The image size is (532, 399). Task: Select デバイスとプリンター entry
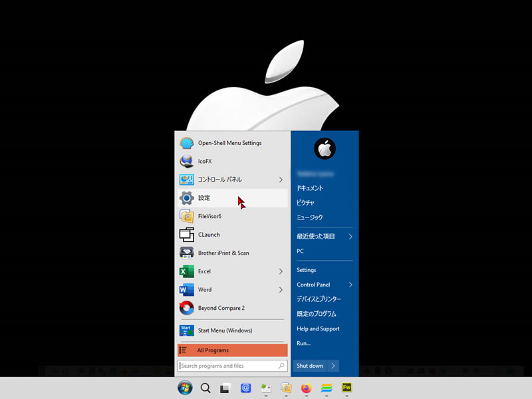[319, 299]
